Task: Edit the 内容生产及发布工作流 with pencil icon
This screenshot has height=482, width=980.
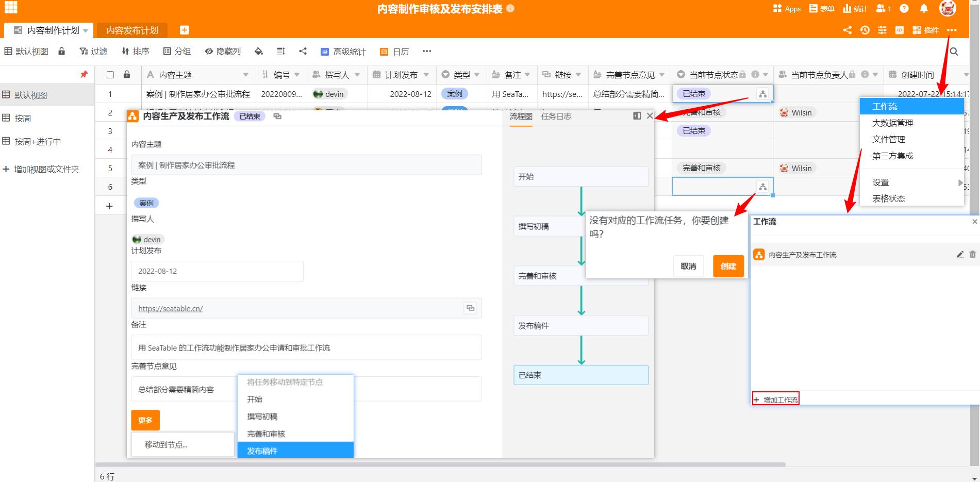Action: pos(959,255)
